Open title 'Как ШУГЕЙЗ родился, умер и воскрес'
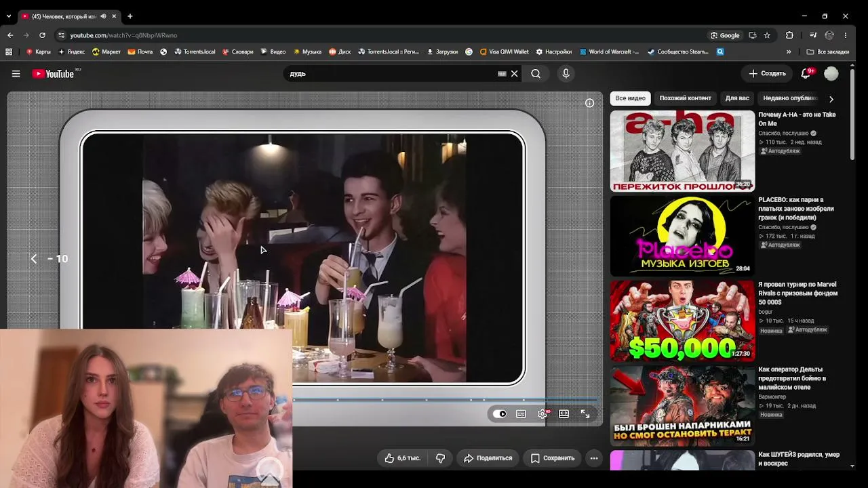The width and height of the screenshot is (868, 488). tap(799, 459)
